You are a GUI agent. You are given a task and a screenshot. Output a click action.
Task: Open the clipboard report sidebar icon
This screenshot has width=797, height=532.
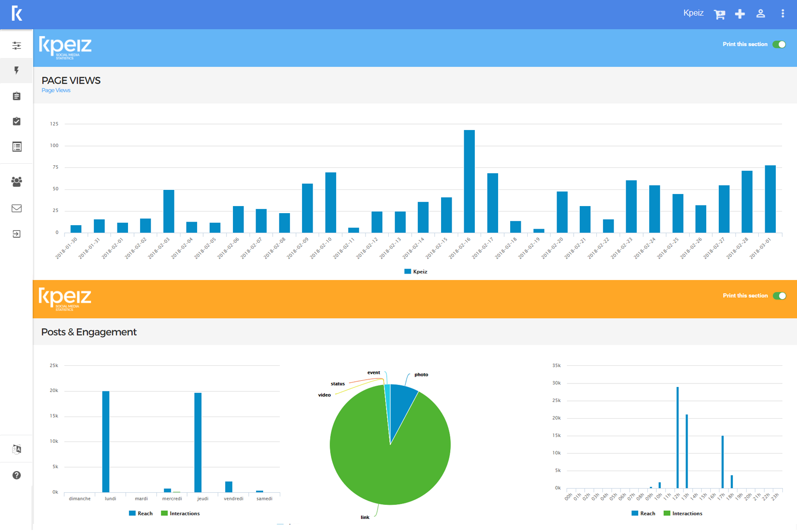(x=17, y=96)
